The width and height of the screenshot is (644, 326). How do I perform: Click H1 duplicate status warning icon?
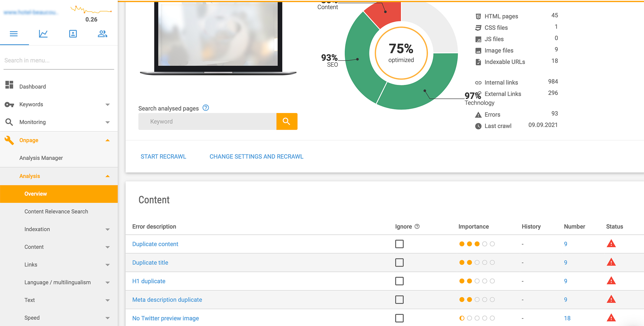click(611, 281)
